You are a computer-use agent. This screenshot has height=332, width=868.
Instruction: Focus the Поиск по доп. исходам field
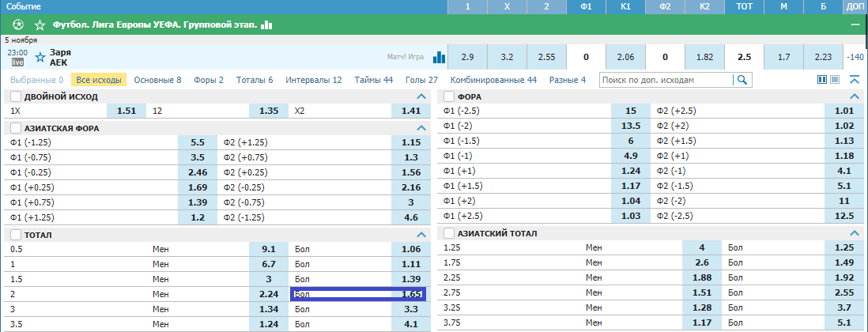pos(666,81)
